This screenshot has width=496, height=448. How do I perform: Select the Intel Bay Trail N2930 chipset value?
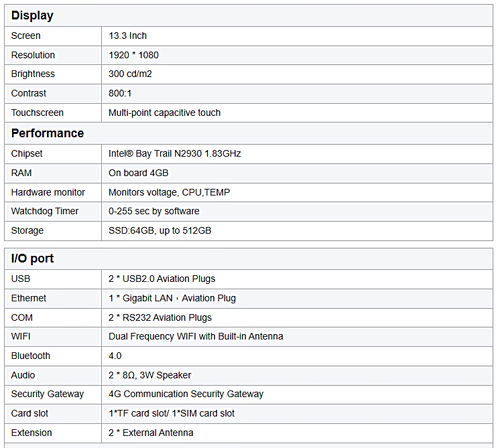[x=175, y=153]
